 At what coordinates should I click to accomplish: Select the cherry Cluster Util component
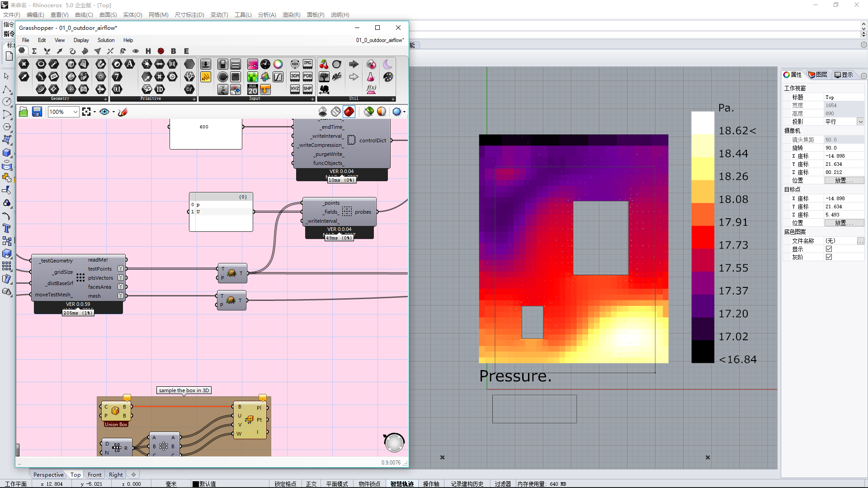click(x=324, y=64)
